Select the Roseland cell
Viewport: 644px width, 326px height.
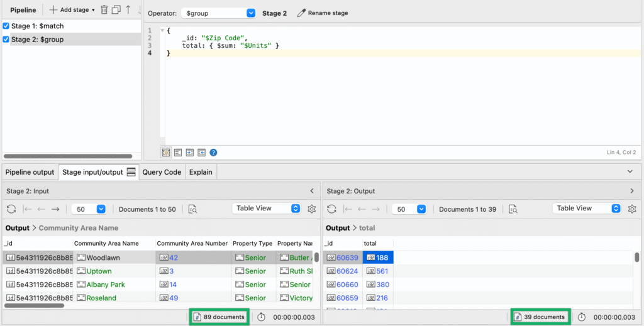click(114, 298)
